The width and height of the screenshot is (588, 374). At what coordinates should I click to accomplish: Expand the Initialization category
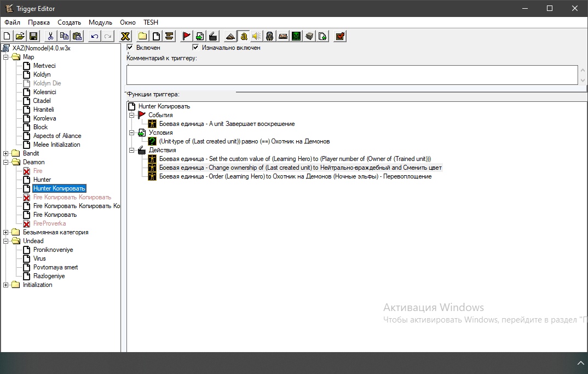(x=5, y=285)
